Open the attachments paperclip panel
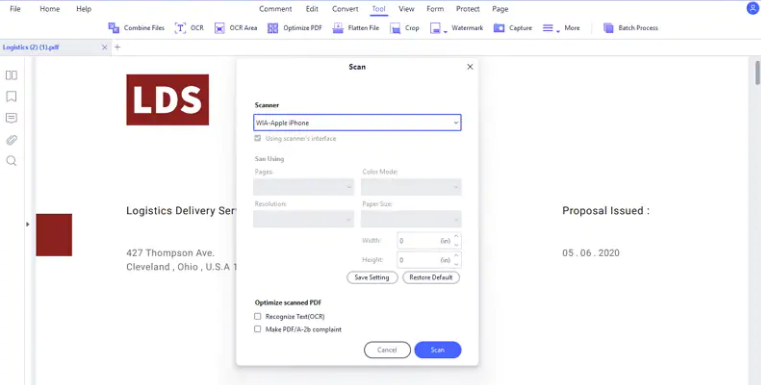The width and height of the screenshot is (761, 385). [11, 140]
